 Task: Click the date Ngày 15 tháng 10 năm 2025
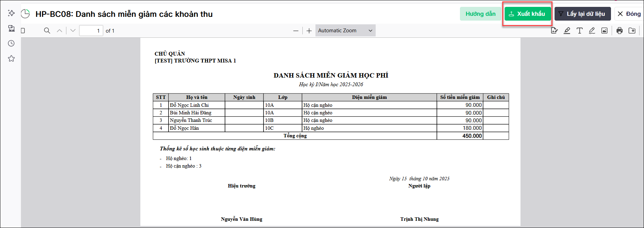419,179
